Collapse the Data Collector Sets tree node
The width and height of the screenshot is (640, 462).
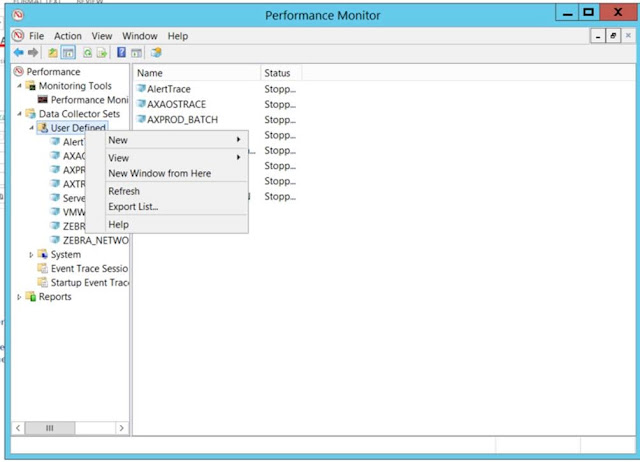pyautogui.click(x=19, y=114)
